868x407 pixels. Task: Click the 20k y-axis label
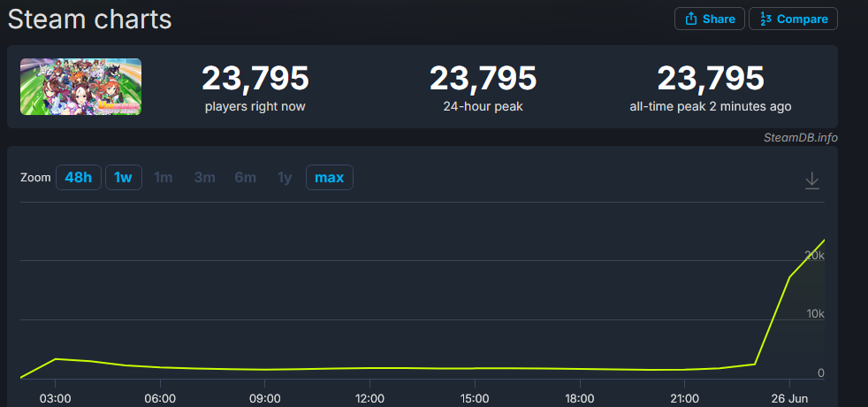[815, 256]
